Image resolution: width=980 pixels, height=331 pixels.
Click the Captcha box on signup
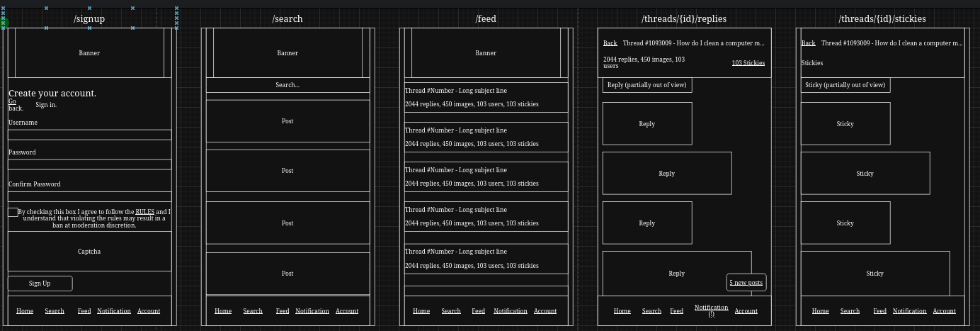click(89, 252)
